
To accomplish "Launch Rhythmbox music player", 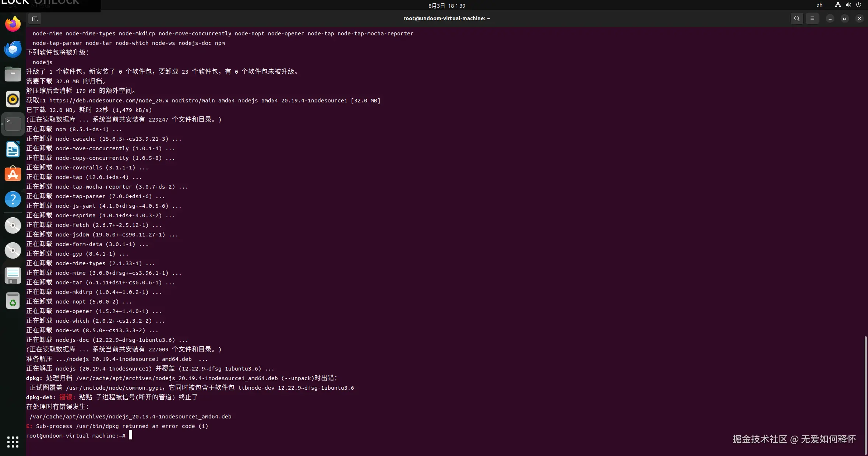I will 13,99.
